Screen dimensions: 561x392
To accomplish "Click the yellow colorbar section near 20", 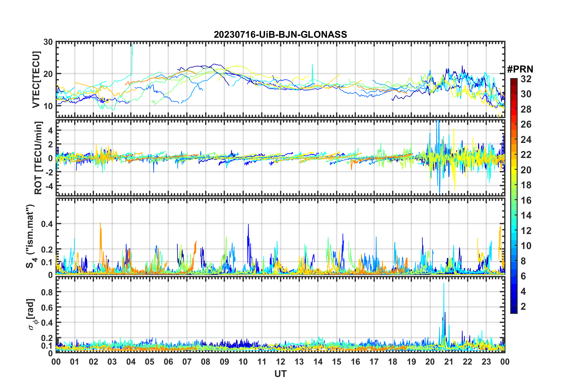I will [514, 170].
